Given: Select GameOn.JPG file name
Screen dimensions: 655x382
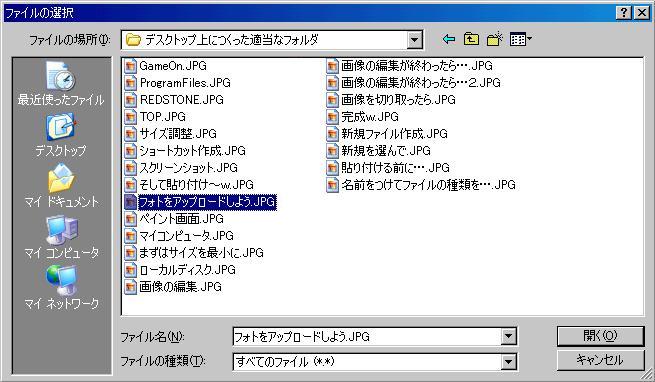Looking at the screenshot, I should [173, 66].
